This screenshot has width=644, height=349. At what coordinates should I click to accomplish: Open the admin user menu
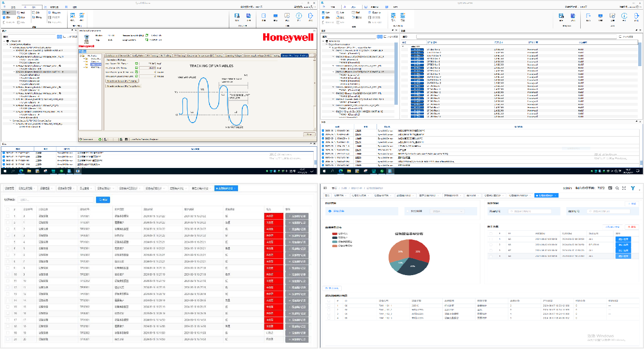click(568, 188)
